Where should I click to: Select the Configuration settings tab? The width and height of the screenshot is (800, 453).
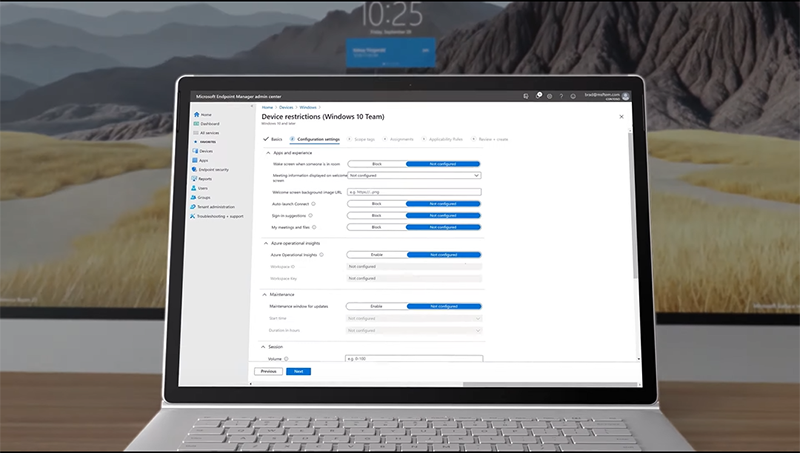pos(315,139)
